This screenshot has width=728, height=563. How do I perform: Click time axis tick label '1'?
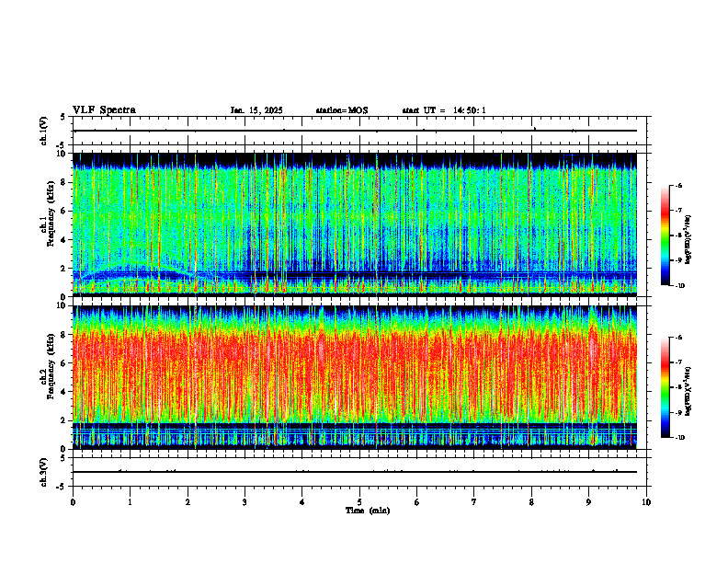tap(130, 502)
